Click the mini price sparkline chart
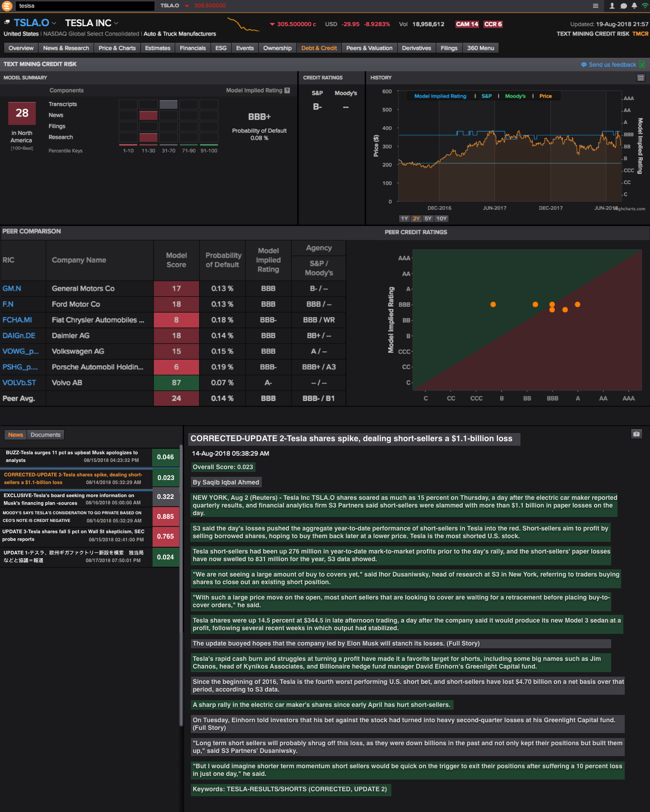 [x=244, y=24]
